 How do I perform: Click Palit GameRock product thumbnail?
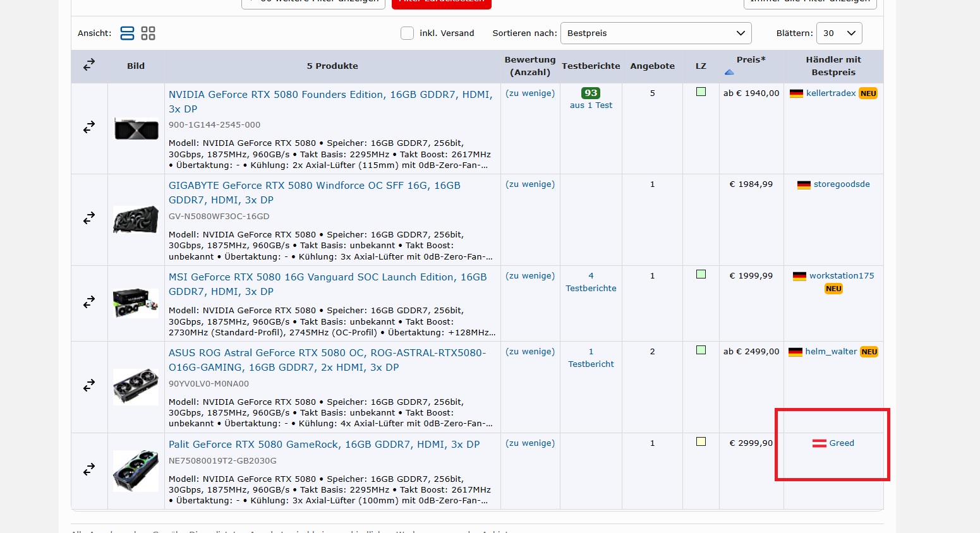[x=136, y=470]
